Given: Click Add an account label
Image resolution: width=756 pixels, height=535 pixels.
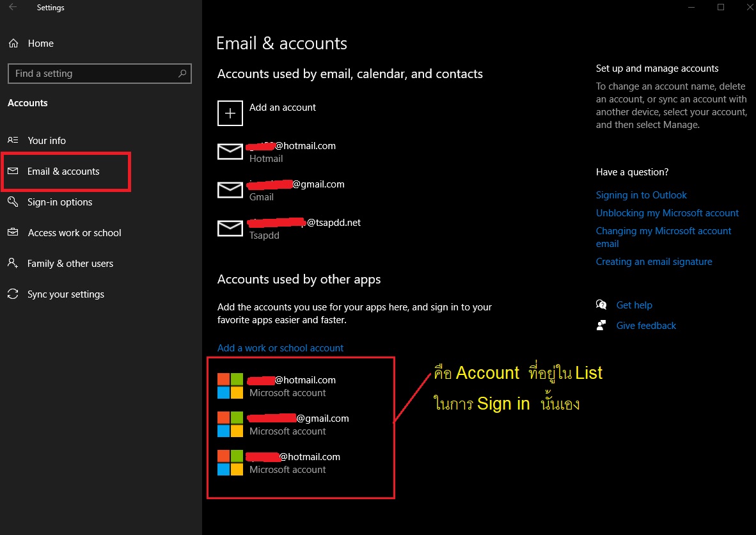Looking at the screenshot, I should [283, 107].
